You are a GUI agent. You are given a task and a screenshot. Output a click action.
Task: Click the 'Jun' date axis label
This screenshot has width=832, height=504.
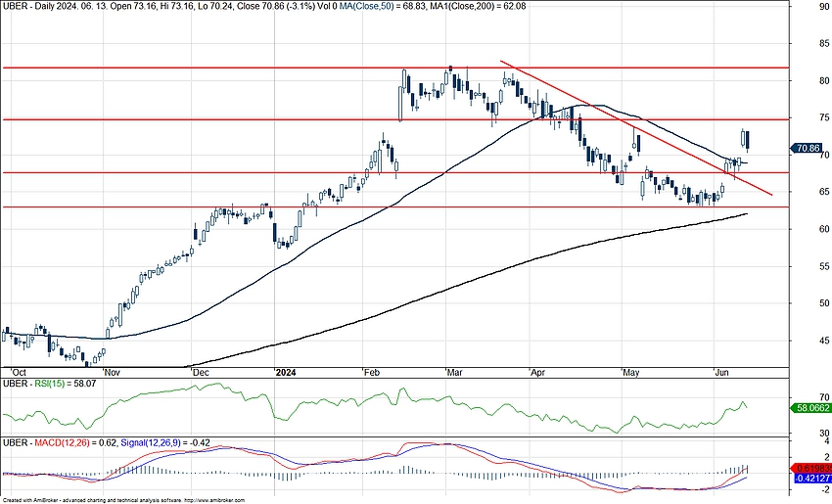tap(721, 373)
